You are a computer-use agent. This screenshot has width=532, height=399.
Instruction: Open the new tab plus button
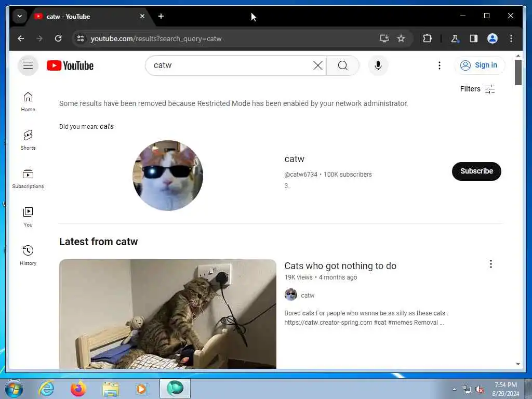[161, 16]
